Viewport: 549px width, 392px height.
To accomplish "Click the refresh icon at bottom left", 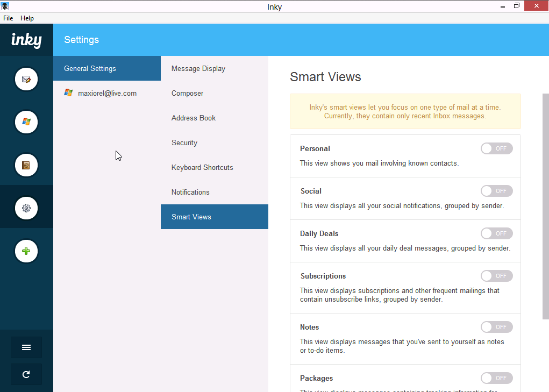I will coord(26,374).
